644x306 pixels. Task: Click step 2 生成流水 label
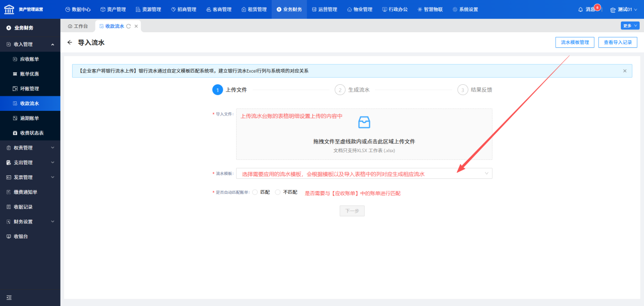359,90
